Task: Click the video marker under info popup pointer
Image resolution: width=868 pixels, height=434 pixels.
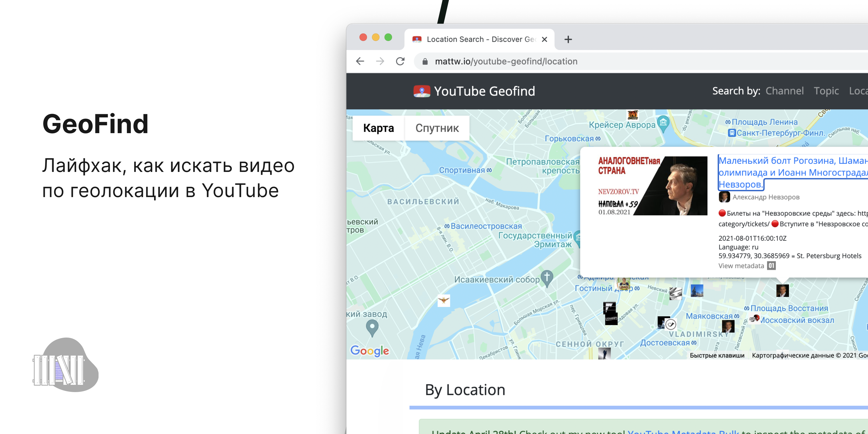Action: (782, 290)
